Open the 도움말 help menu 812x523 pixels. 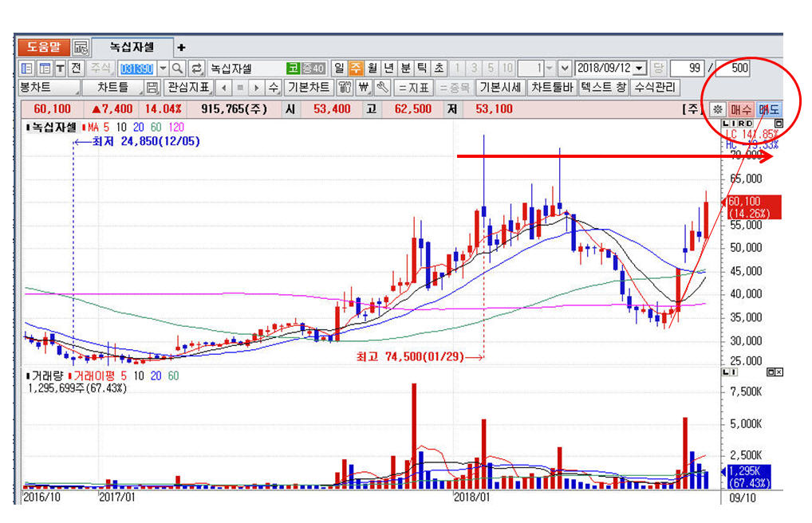point(43,47)
